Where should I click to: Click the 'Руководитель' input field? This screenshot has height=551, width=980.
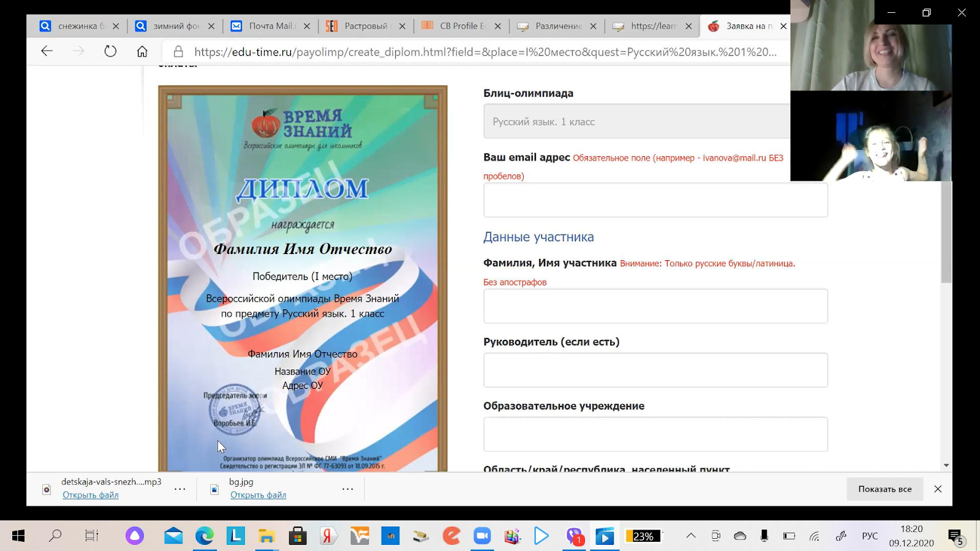click(655, 370)
